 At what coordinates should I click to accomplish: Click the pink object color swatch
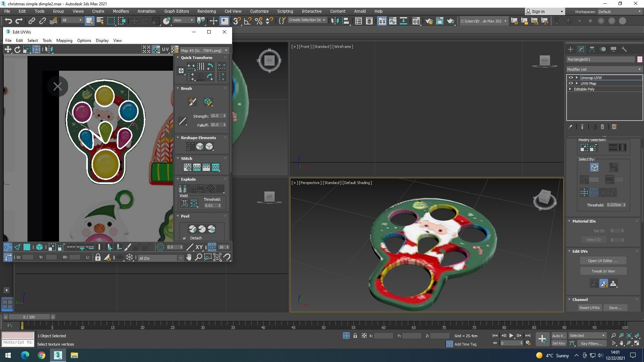click(640, 59)
